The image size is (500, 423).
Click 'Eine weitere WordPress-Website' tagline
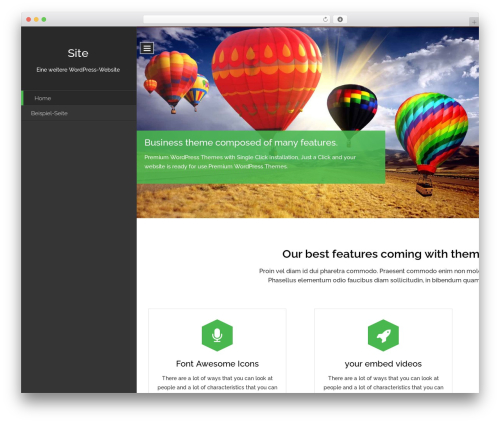tap(78, 70)
